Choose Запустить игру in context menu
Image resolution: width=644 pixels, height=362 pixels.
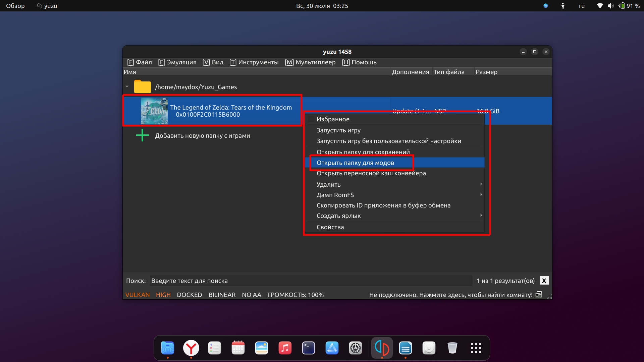(395, 130)
